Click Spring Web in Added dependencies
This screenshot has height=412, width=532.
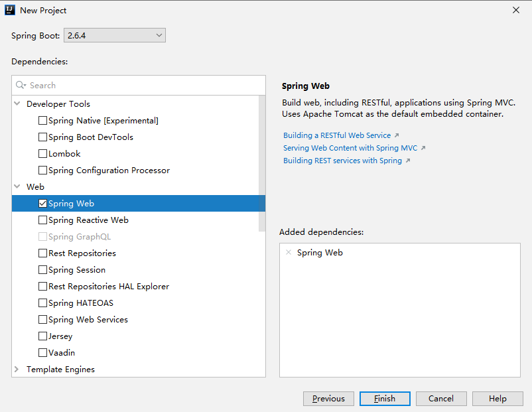point(320,253)
